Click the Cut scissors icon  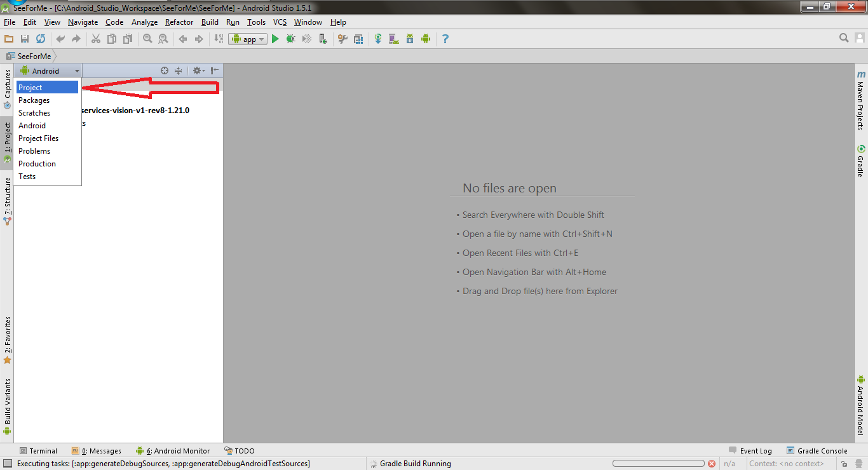click(96, 39)
